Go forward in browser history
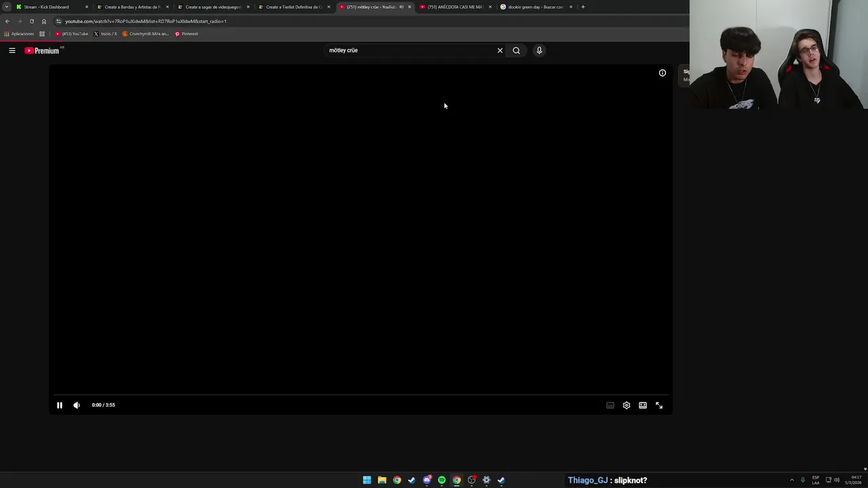 point(20,21)
